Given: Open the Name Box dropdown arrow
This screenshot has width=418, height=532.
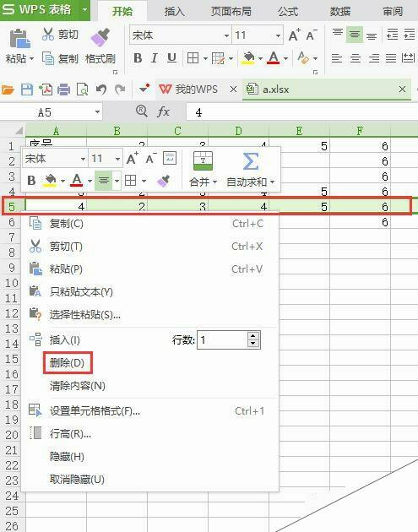Looking at the screenshot, I should (x=97, y=112).
